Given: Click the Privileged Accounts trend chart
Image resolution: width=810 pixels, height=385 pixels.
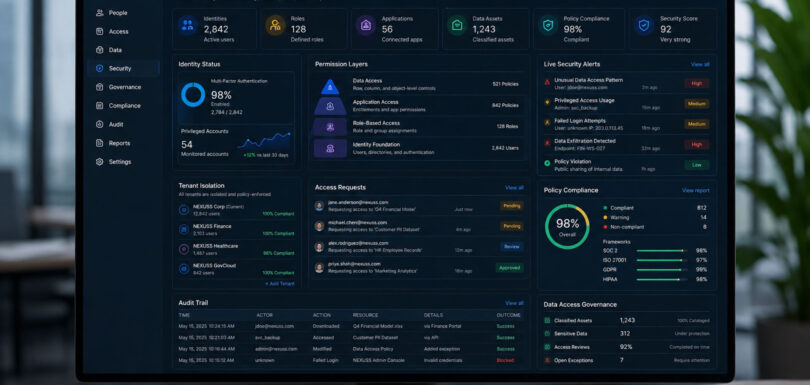Looking at the screenshot, I should [x=264, y=141].
